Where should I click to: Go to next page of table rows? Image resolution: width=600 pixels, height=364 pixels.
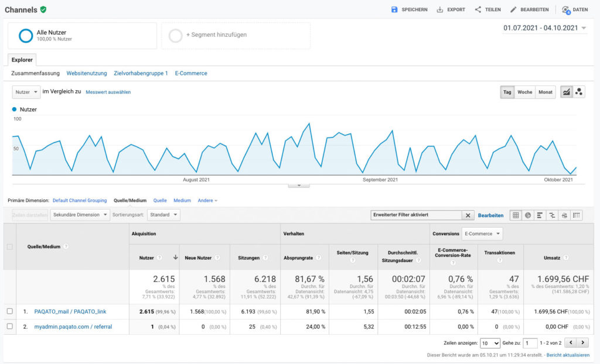[x=582, y=343]
